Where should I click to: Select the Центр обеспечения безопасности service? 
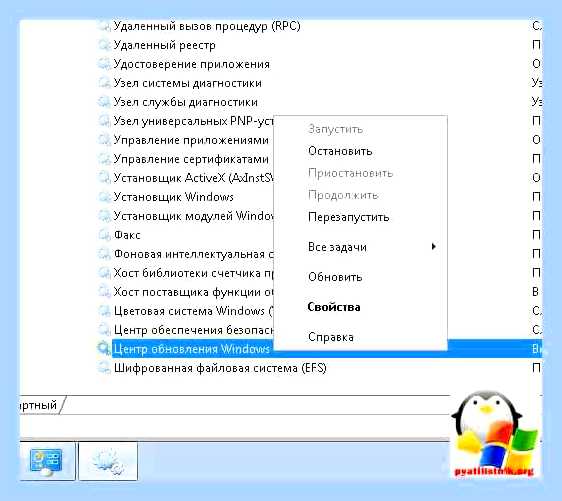click(194, 330)
